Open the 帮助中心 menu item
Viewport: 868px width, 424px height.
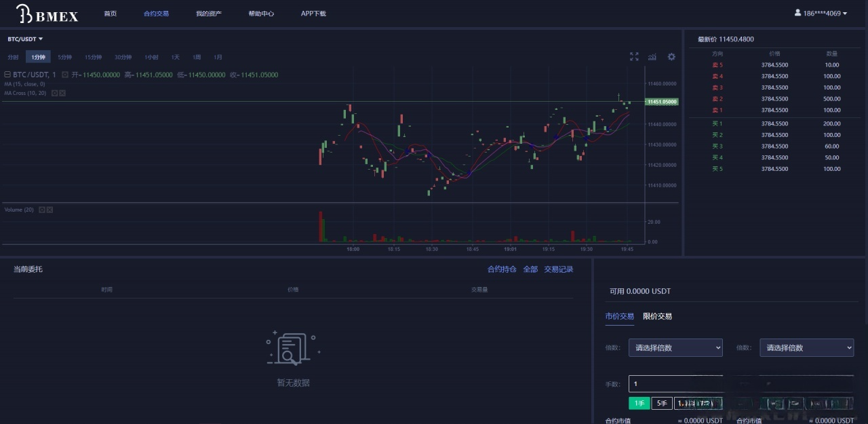point(261,13)
